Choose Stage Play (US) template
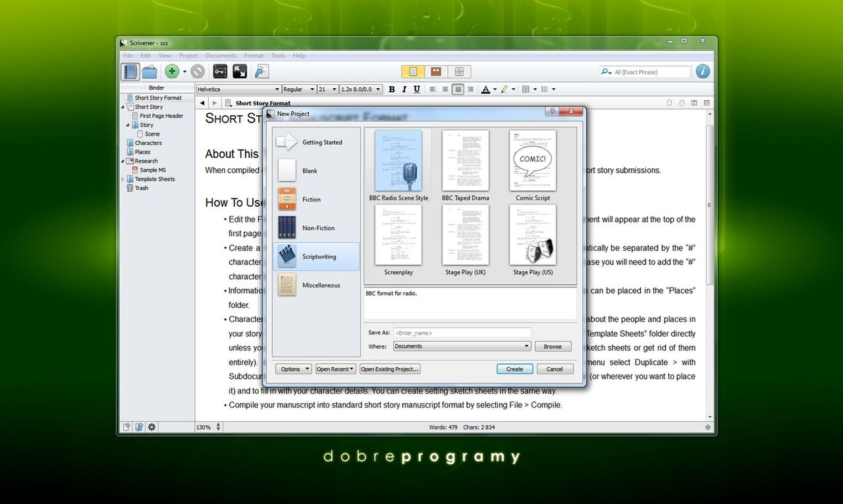Viewport: 843px width, 504px height. 533,239
